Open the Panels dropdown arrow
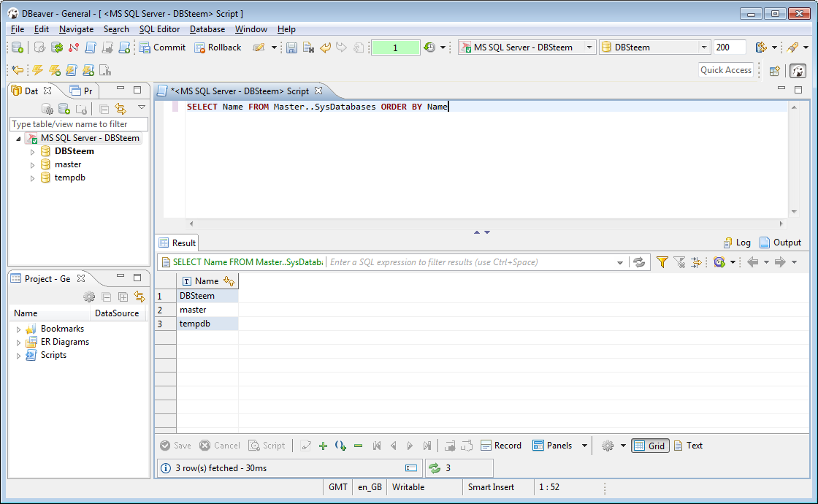The image size is (818, 504). click(x=584, y=446)
